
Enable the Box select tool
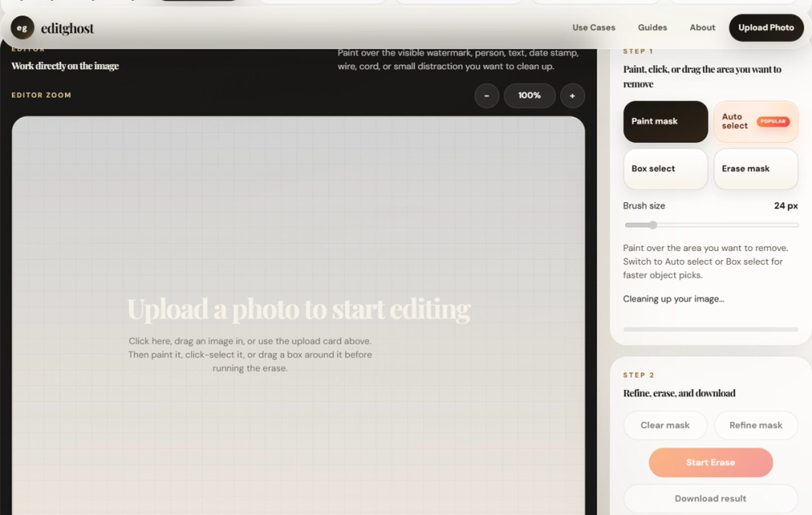coord(665,168)
